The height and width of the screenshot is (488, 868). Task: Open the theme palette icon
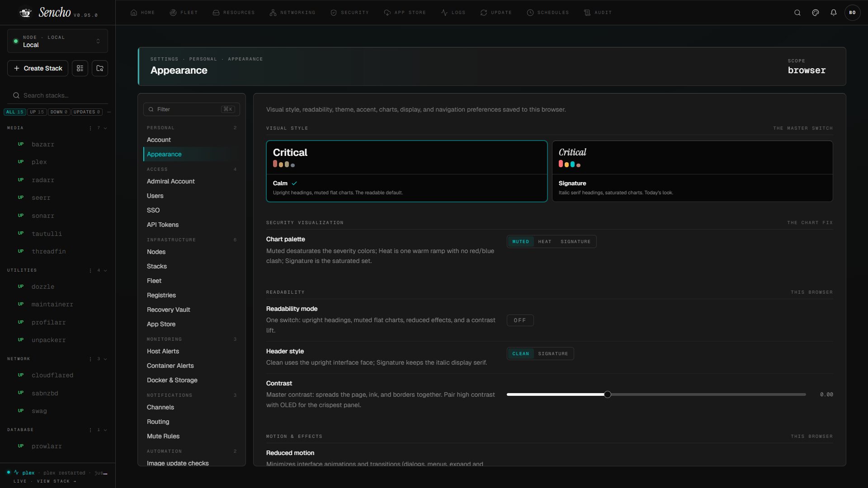tap(816, 13)
